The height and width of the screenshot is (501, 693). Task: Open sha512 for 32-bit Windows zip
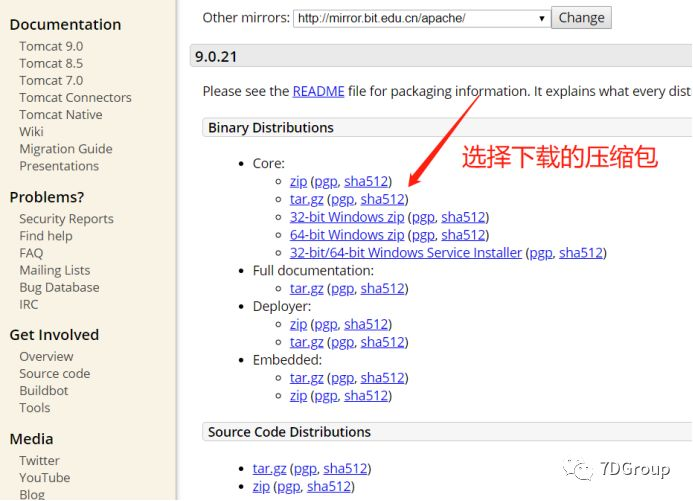(x=463, y=217)
